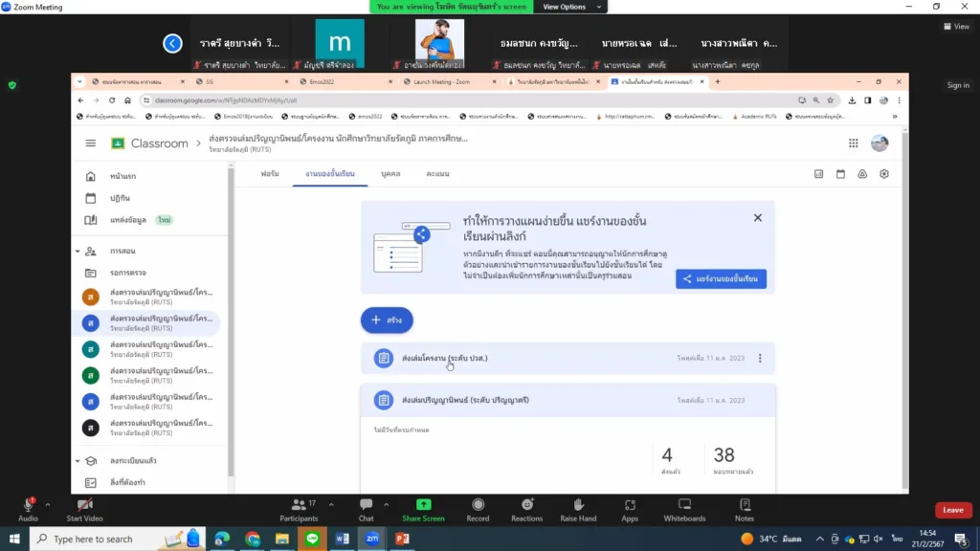Open Zoom Apps
The image size is (980, 551).
pos(630,509)
